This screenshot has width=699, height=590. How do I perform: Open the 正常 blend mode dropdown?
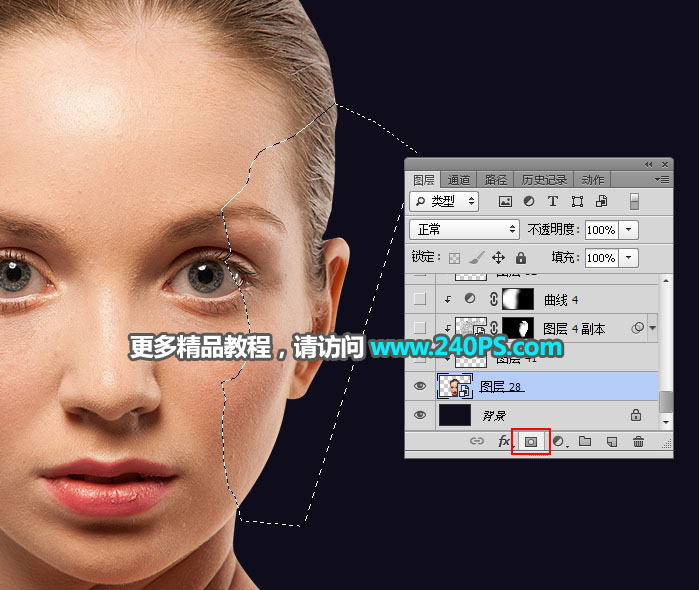[x=464, y=230]
